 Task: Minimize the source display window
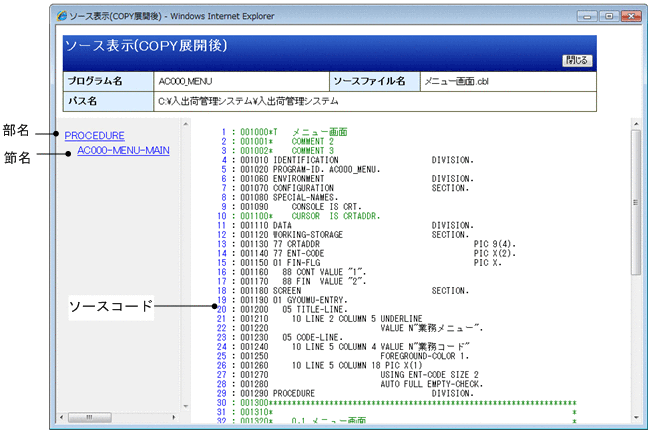coord(587,17)
